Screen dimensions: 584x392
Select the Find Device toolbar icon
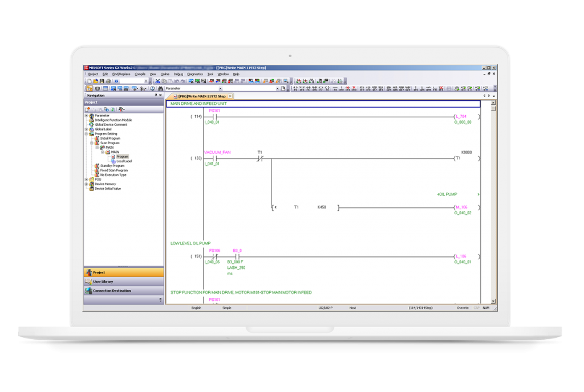tap(160, 88)
